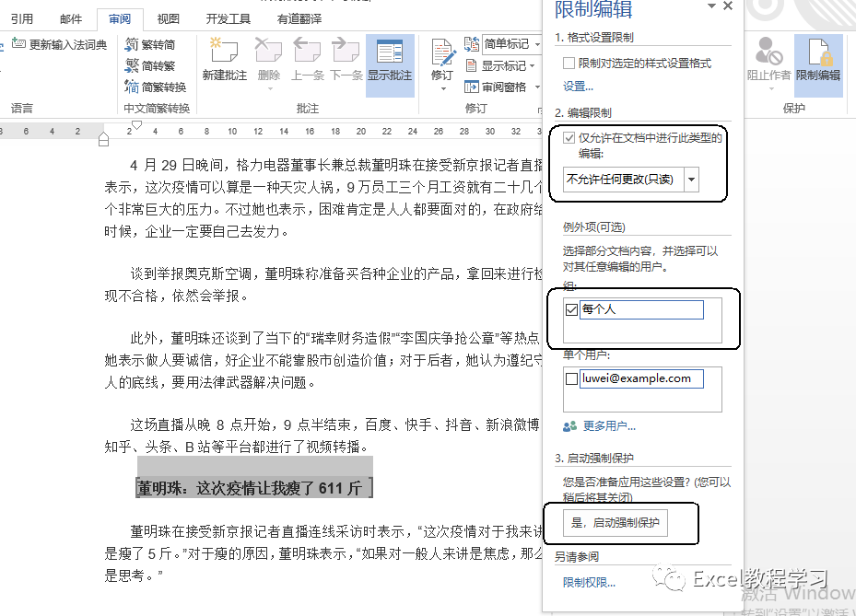This screenshot has height=616, width=856.
Task: Expand 简单标记 display dropdown
Action: [x=538, y=44]
